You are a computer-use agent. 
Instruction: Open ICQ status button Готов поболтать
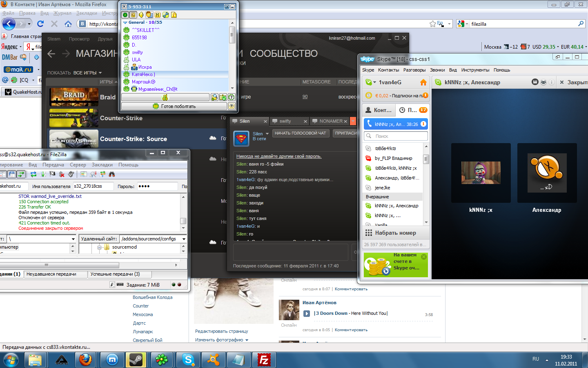[174, 106]
